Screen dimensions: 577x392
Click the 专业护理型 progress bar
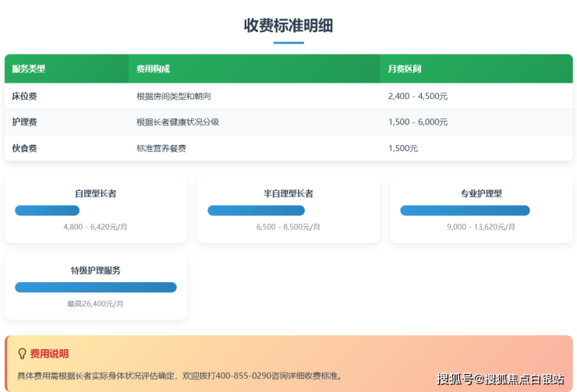pyautogui.click(x=465, y=210)
